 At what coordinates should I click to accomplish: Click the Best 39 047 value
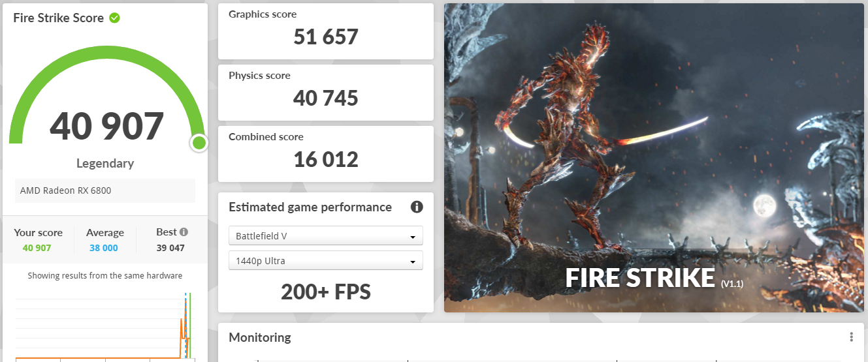(x=170, y=248)
